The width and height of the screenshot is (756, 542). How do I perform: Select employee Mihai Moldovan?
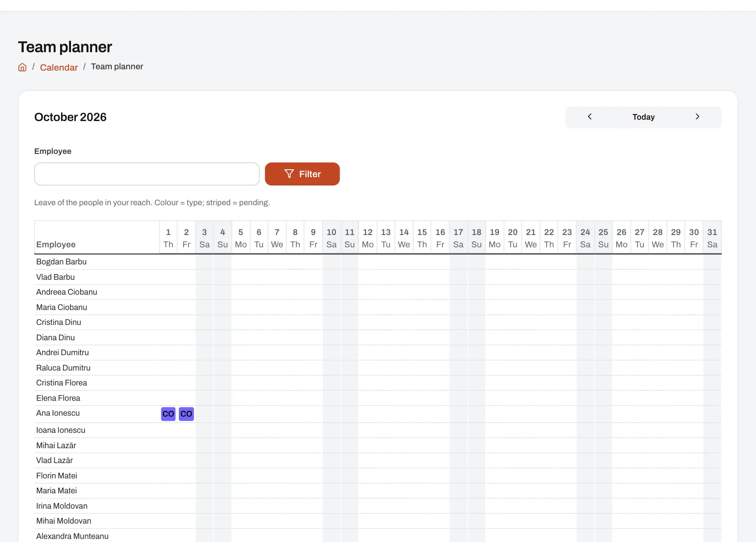[64, 521]
